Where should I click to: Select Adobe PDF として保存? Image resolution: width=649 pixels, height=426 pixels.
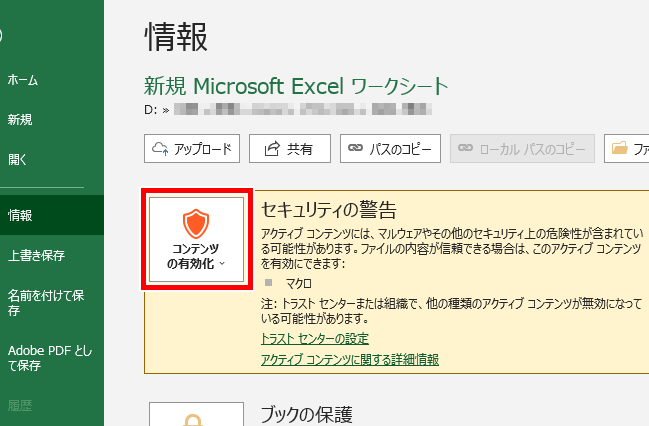(50, 358)
